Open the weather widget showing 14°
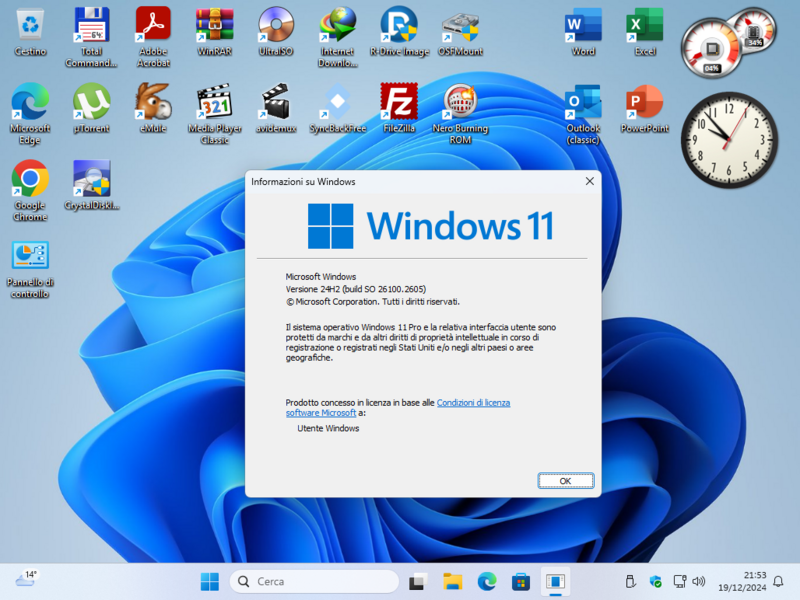 26,580
